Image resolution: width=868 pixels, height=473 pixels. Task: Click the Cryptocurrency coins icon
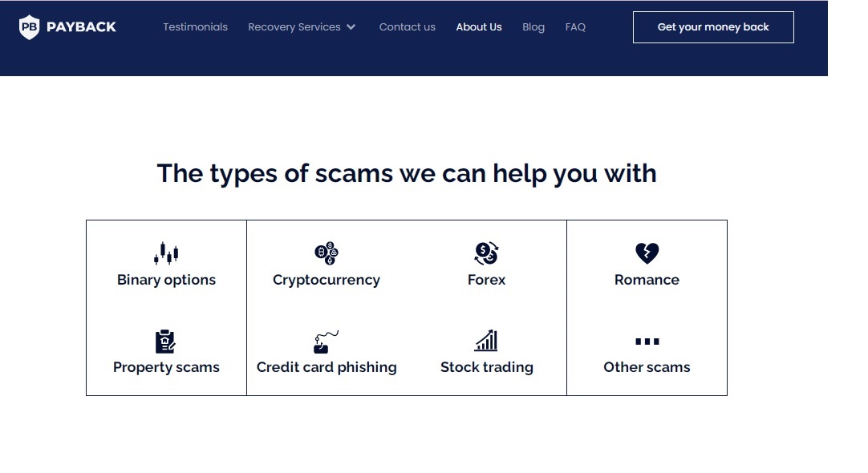click(x=327, y=253)
